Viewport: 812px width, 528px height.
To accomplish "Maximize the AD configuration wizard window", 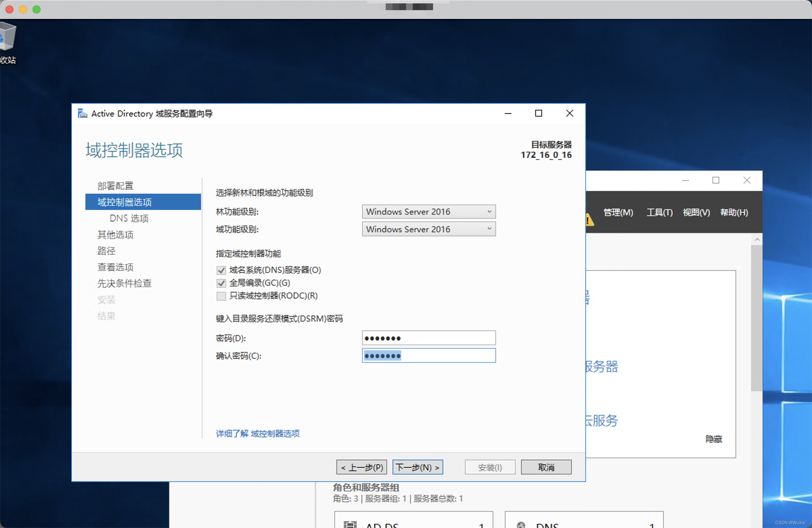I will (538, 113).
